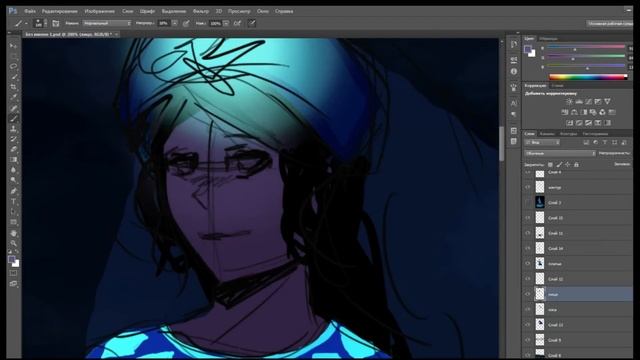640x360 pixels.
Task: Select the Eraser tool
Action: click(13, 149)
